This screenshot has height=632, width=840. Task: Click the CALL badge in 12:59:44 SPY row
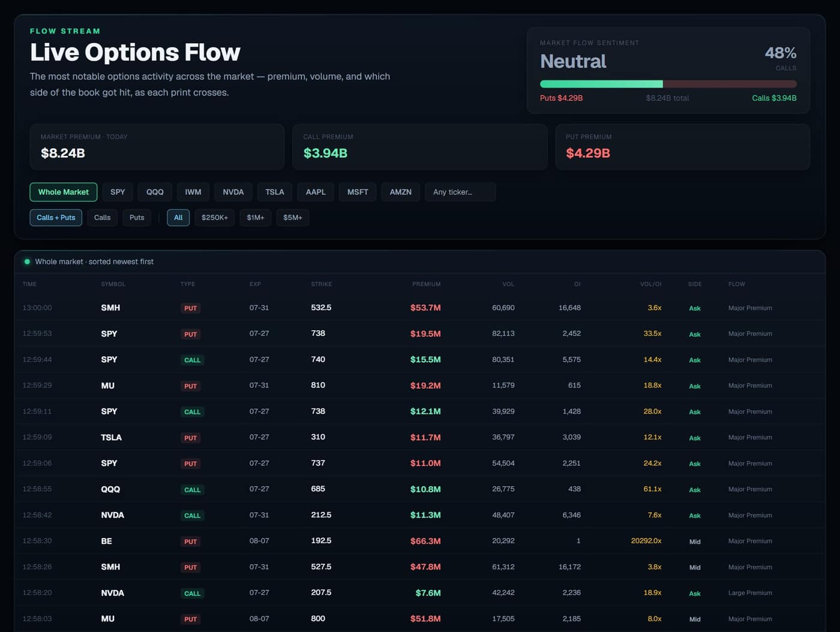(192, 360)
